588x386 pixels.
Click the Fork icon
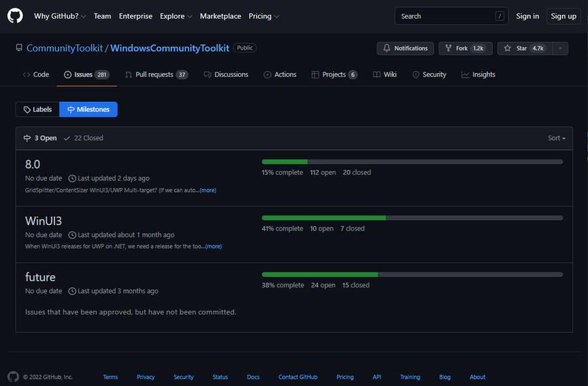[448, 48]
